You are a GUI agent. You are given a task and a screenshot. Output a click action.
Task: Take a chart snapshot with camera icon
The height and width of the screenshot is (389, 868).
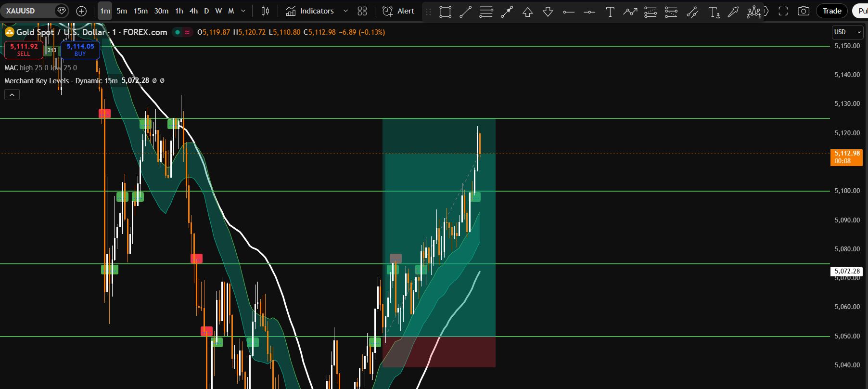coord(804,11)
